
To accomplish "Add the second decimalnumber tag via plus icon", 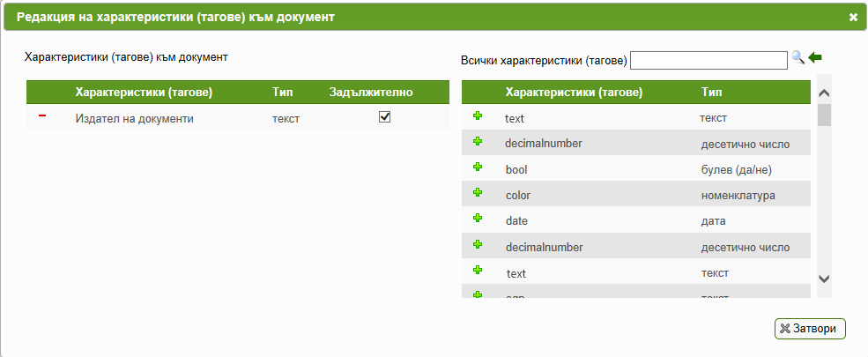I will pyautogui.click(x=478, y=244).
